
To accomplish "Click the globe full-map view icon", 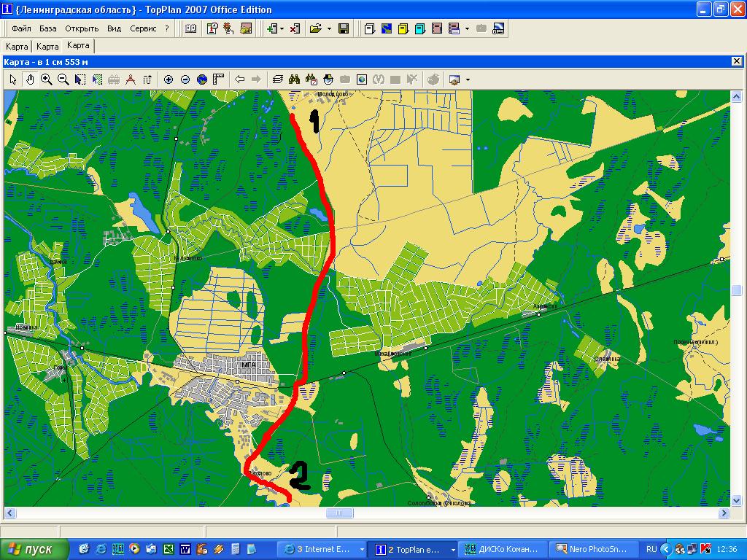I will (202, 79).
